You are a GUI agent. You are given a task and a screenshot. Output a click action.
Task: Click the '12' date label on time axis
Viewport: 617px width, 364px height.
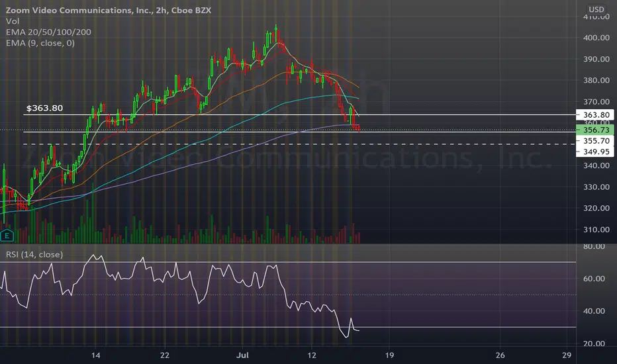pyautogui.click(x=312, y=355)
